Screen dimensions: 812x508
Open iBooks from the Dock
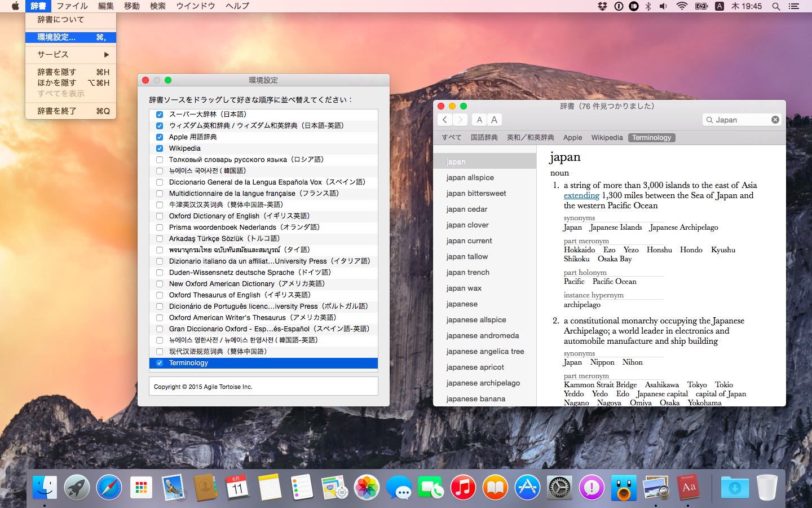[495, 487]
